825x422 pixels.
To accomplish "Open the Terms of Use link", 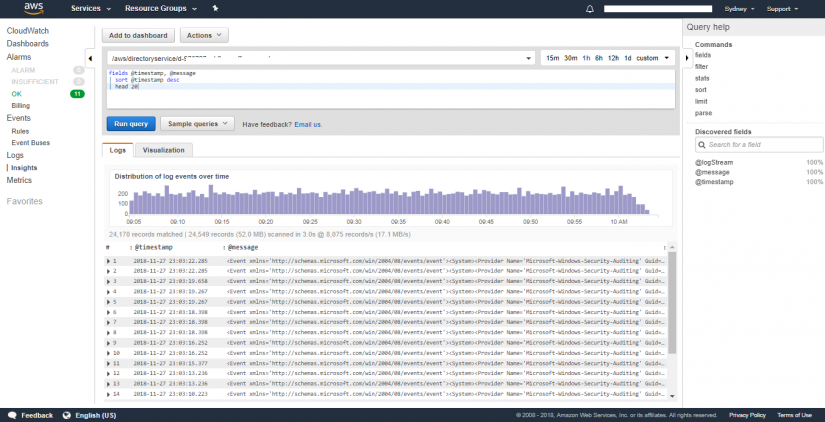I will pos(794,415).
